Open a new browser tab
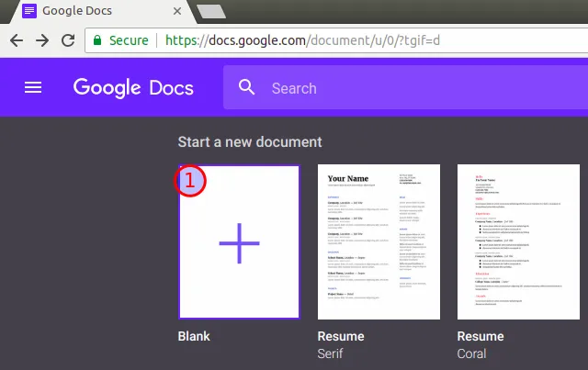 pyautogui.click(x=211, y=11)
